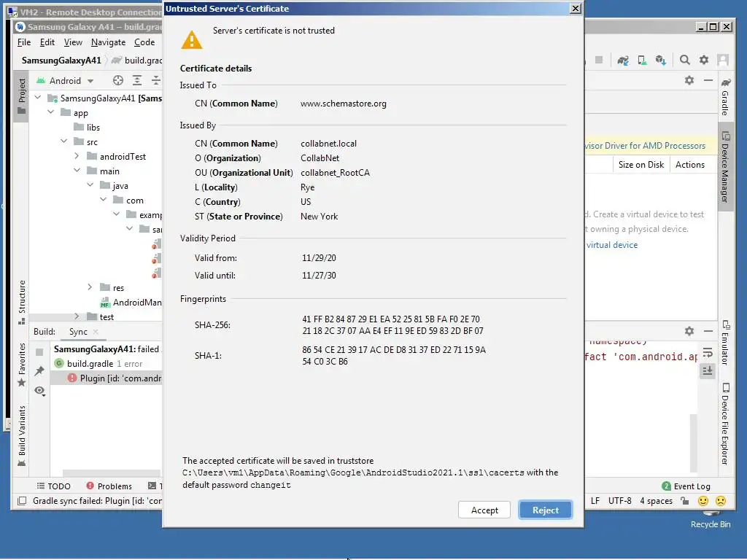
Task: Open the Device Manager side tab
Action: (x=725, y=167)
